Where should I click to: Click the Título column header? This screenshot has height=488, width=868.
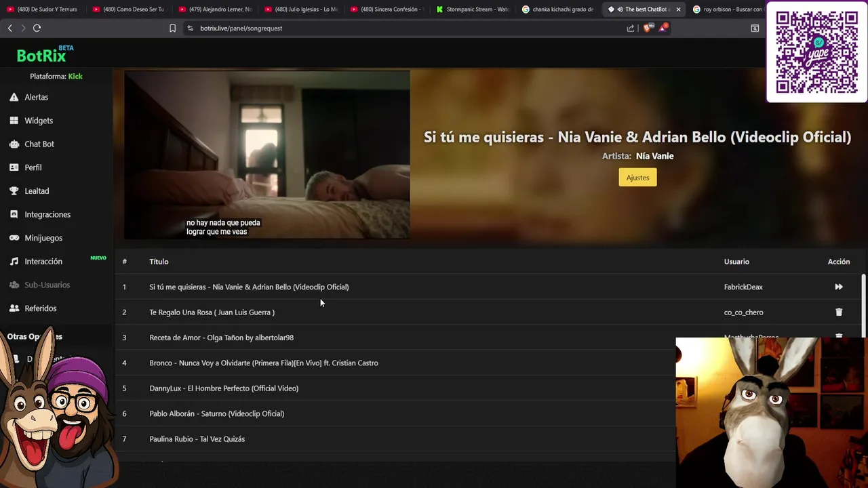click(159, 262)
